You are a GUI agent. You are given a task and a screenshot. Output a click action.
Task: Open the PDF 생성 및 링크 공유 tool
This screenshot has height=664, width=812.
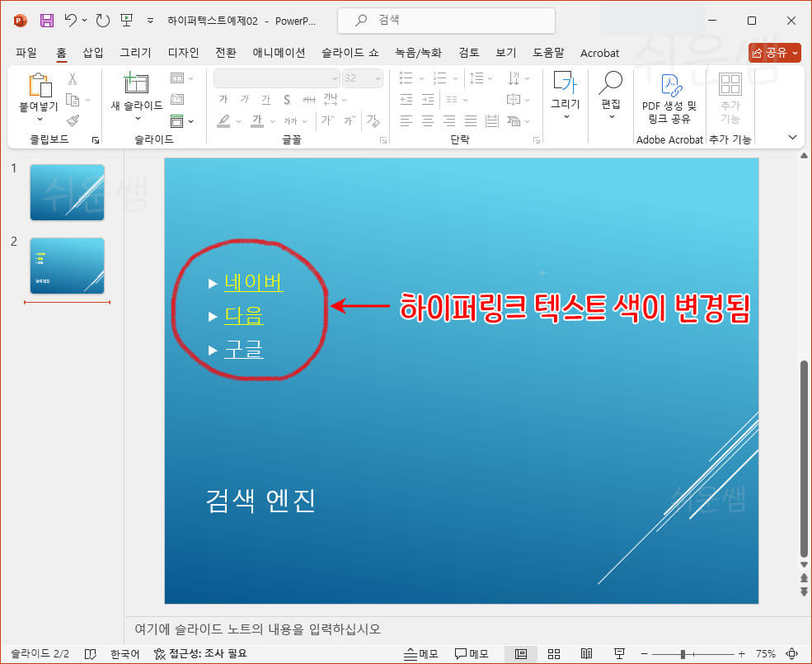[x=669, y=97]
